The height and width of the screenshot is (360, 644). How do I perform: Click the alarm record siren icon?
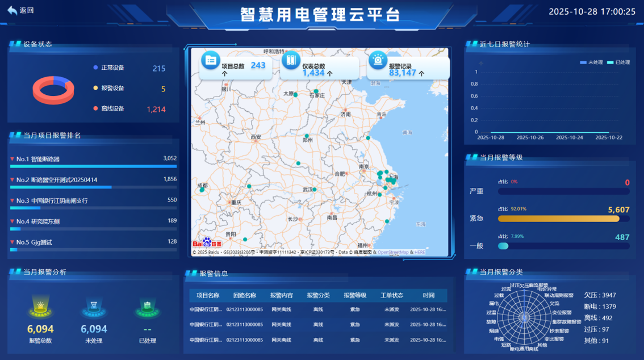(378, 60)
